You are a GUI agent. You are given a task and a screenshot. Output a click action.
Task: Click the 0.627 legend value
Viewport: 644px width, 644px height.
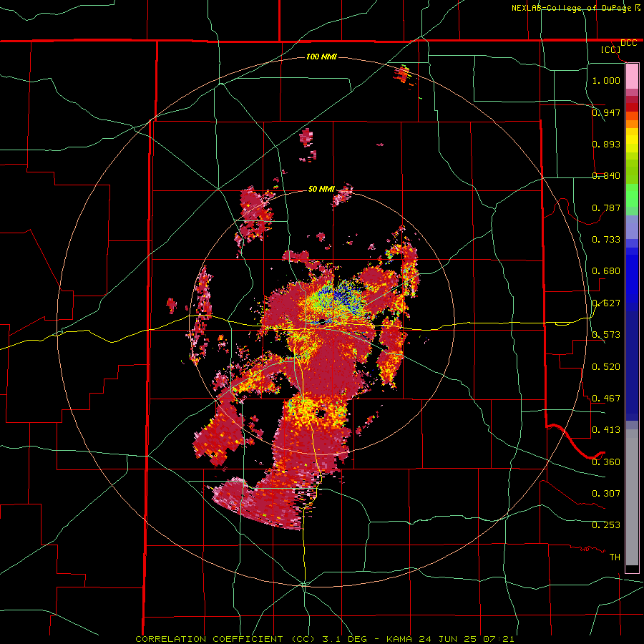(x=606, y=303)
